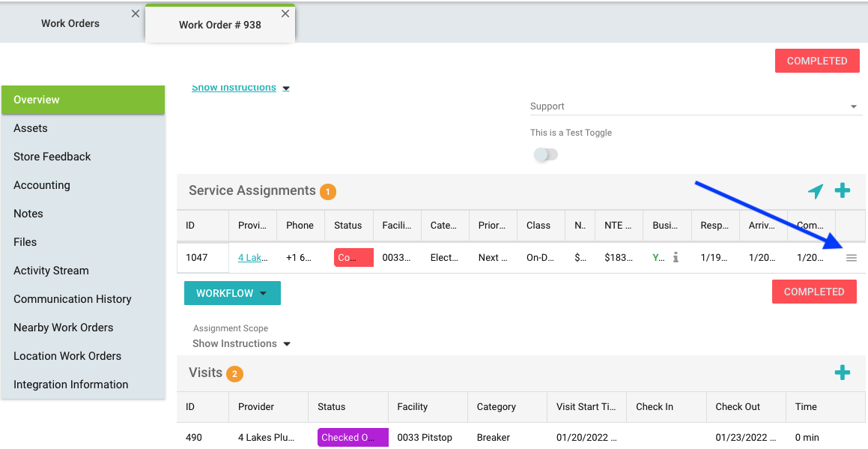Close the Work Orders tab
This screenshot has width=868, height=449.
[x=135, y=13]
